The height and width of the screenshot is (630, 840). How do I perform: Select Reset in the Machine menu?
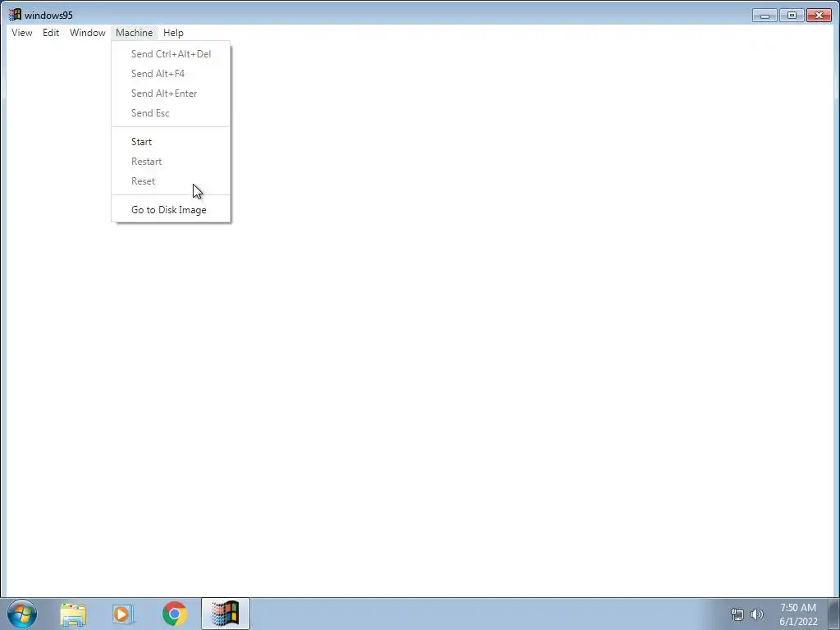[171, 181]
